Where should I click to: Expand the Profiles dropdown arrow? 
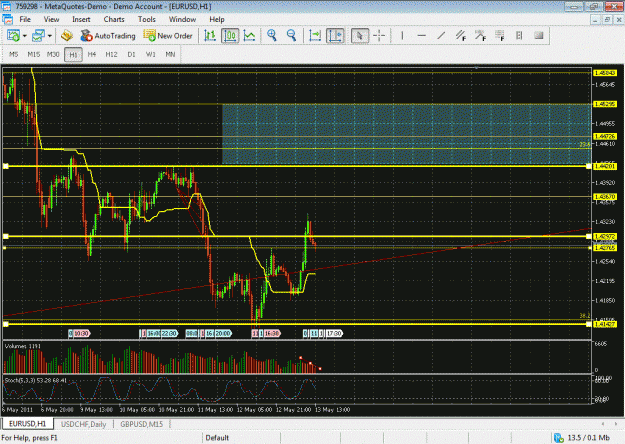pos(50,36)
